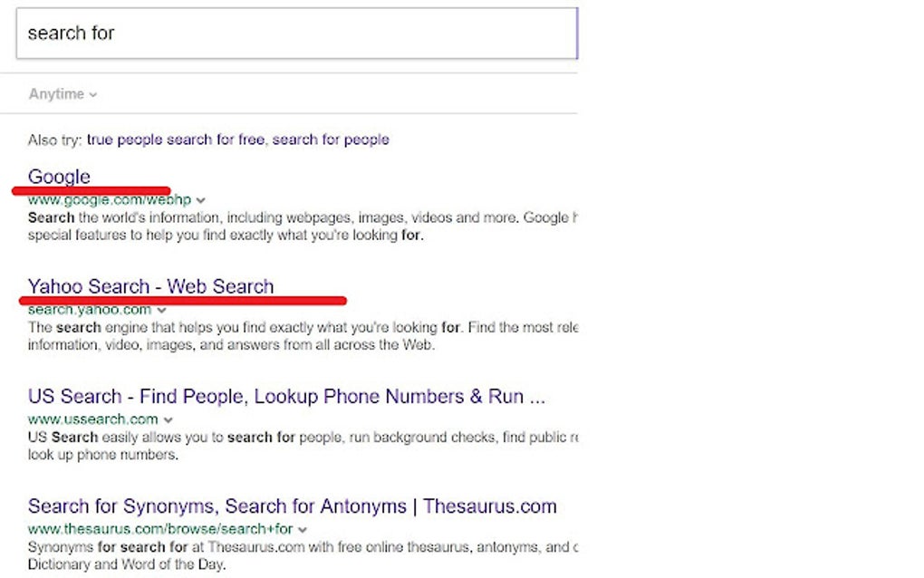Click the Anytime filter label
Screen dimensions: 924x578
point(56,93)
